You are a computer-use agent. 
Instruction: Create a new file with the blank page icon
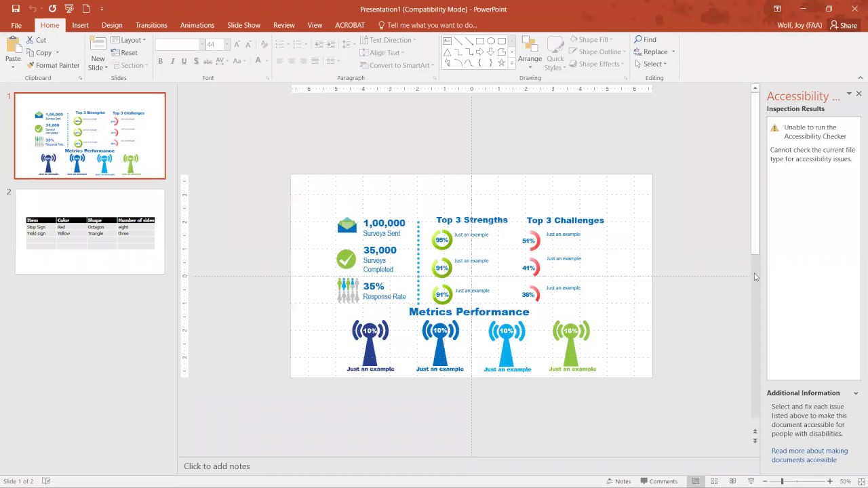click(x=86, y=9)
